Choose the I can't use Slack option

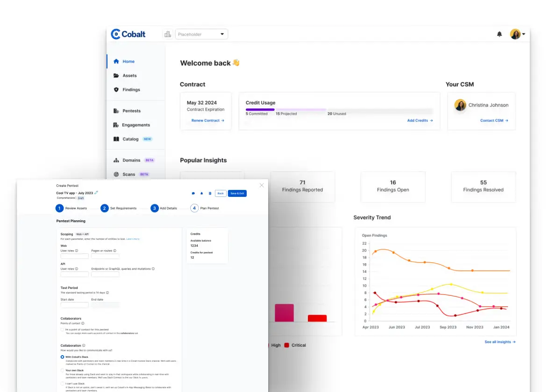tap(61, 383)
